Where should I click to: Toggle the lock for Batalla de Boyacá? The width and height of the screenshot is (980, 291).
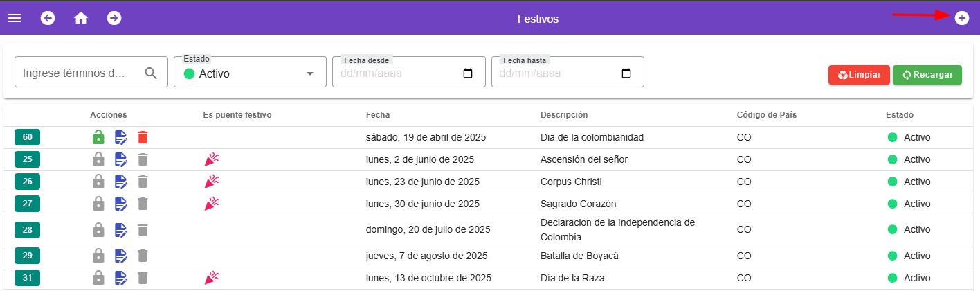coord(98,256)
